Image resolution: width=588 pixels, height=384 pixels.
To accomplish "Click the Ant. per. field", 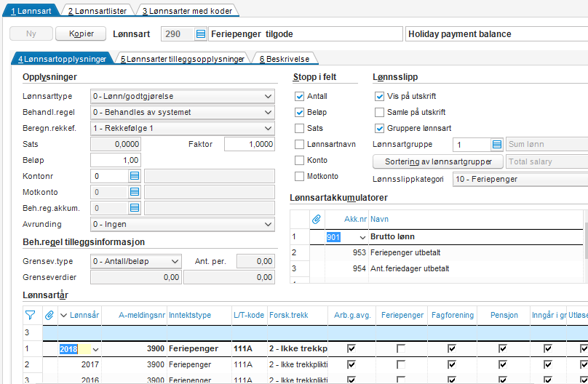I will click(x=255, y=262).
